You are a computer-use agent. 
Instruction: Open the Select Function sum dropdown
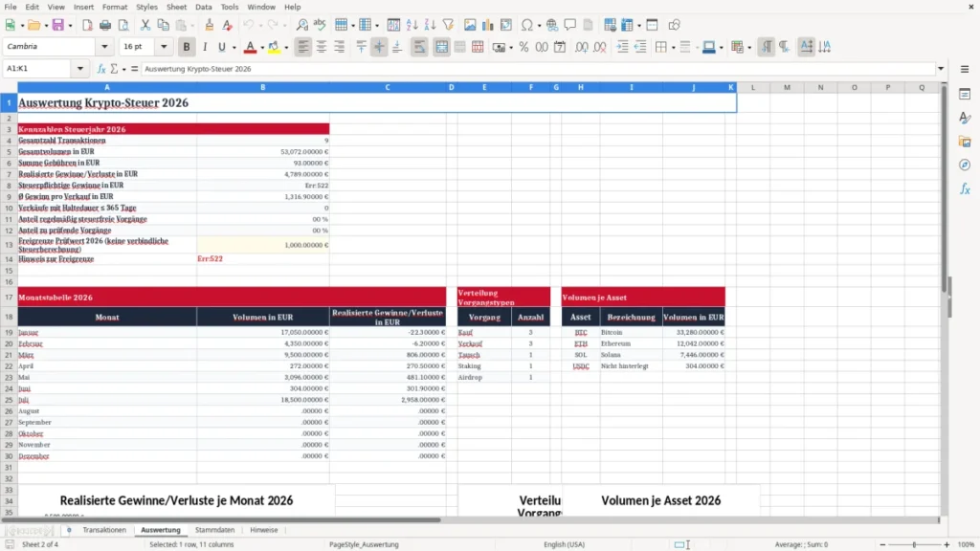click(x=123, y=69)
